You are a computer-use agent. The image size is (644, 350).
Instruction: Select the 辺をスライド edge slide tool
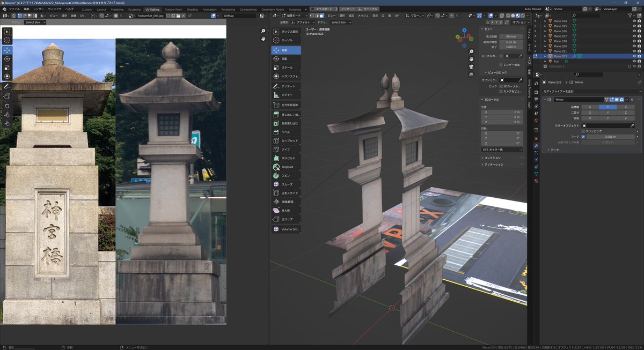pyautogui.click(x=286, y=193)
